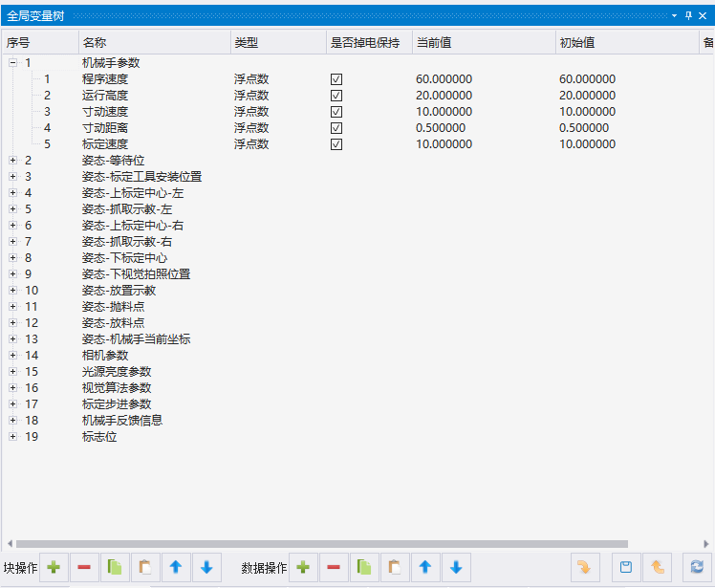715x588 pixels.
Task: Paste data using 数据操作 clipboard icon
Action: click(x=395, y=568)
